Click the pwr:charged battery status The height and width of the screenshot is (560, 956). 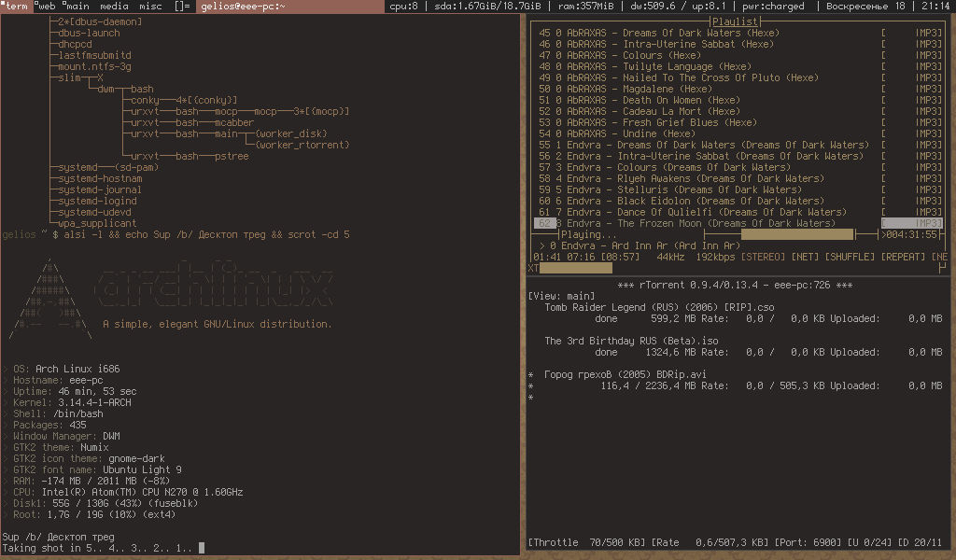click(773, 7)
